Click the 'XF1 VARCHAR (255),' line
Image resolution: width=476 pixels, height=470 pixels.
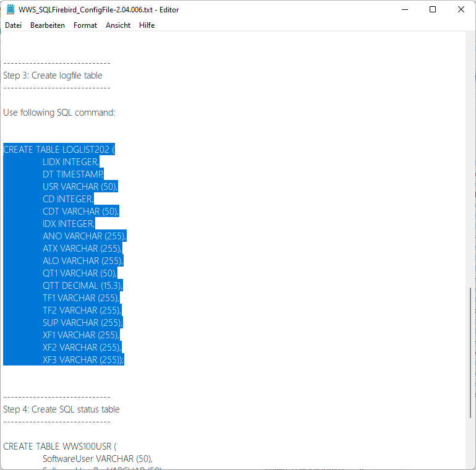coord(81,335)
